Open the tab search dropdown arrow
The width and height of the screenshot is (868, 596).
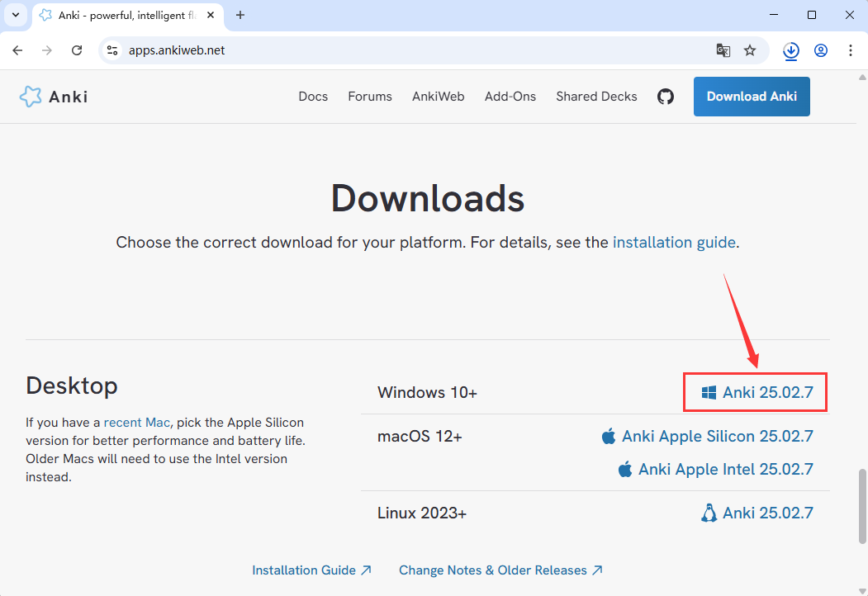tap(16, 15)
